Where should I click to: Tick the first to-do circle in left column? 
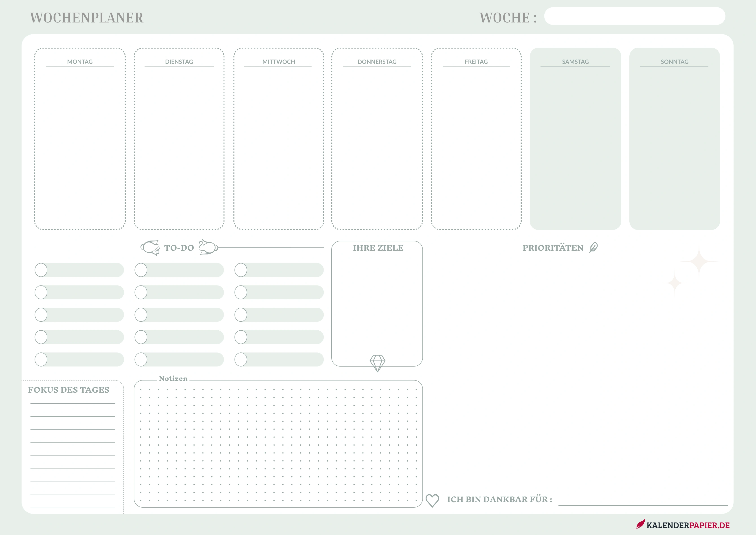coord(41,270)
